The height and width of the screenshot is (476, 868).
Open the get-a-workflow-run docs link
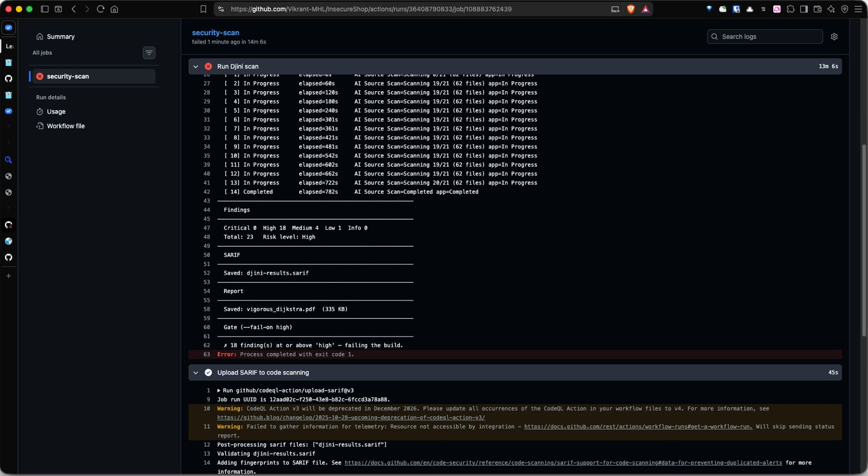(638, 427)
